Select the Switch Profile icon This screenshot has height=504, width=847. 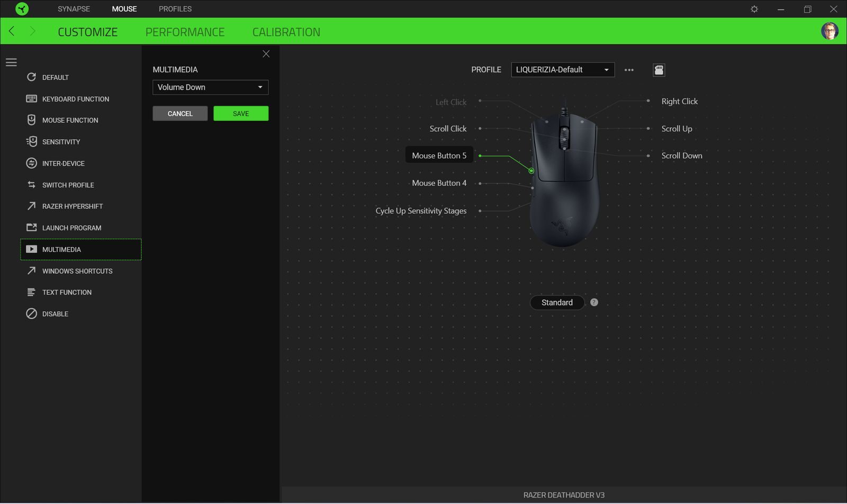coord(31,184)
